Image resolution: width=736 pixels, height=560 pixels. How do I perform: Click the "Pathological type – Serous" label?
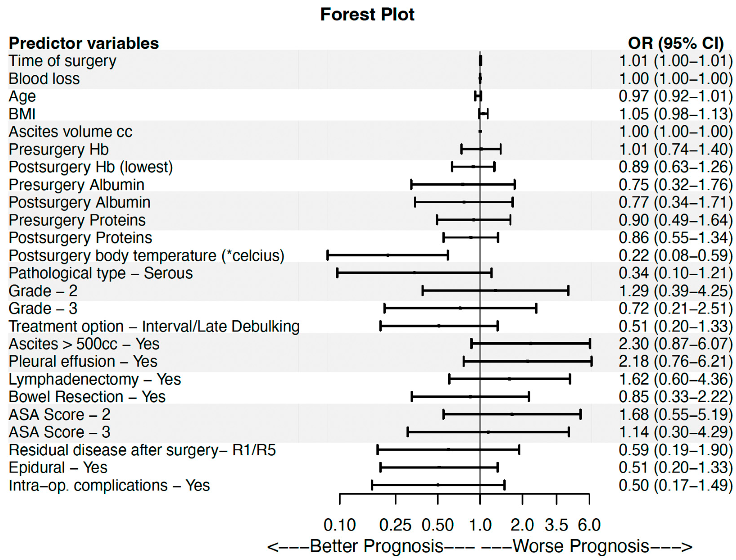tap(101, 273)
